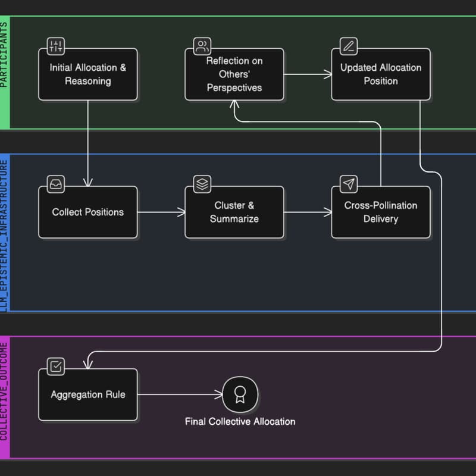
Task: Click the COLLECTIVE_OUTCOME swimlane label
Action: (4, 392)
